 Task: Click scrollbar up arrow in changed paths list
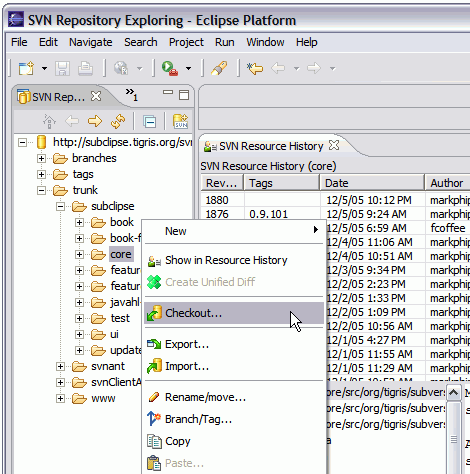click(453, 393)
